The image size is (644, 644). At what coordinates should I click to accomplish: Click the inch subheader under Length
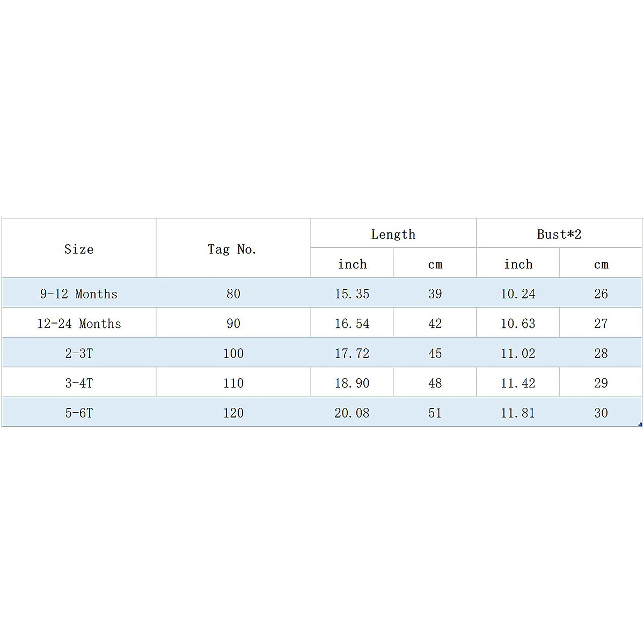(x=352, y=264)
